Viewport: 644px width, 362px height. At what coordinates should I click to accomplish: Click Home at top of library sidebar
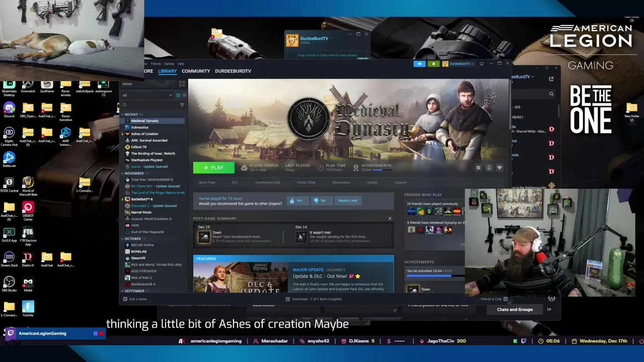(x=127, y=84)
